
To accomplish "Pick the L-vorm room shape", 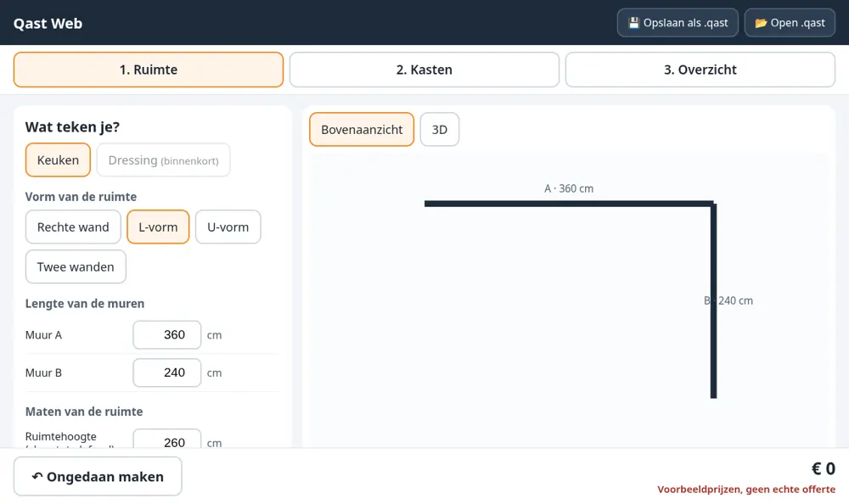I will click(158, 227).
